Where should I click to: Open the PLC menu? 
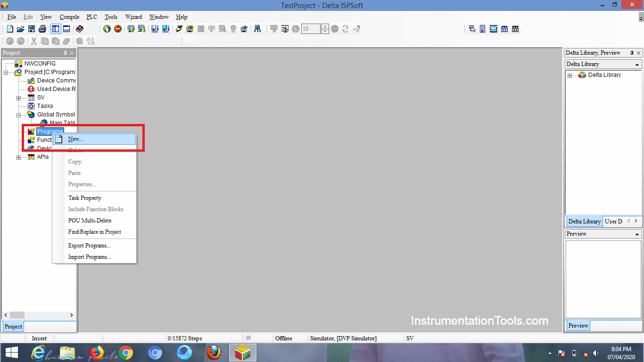(x=92, y=17)
